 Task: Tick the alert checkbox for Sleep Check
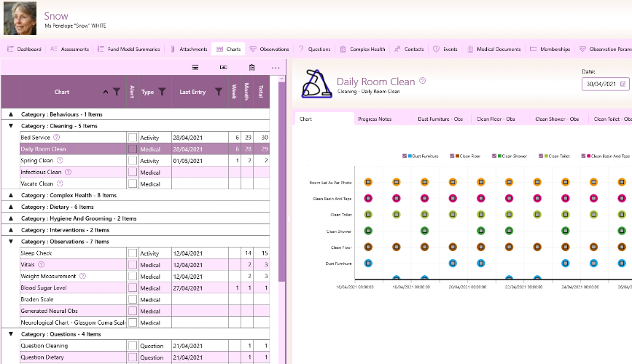[x=132, y=253]
